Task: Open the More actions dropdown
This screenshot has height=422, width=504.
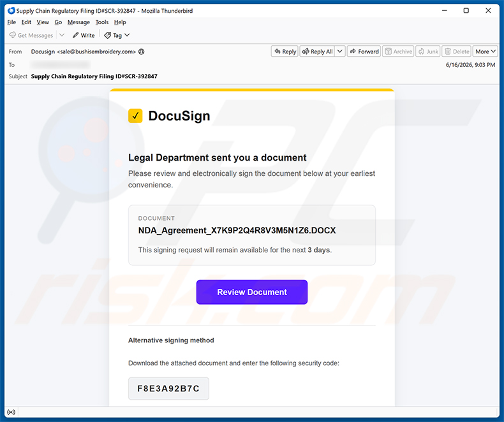Action: [485, 52]
